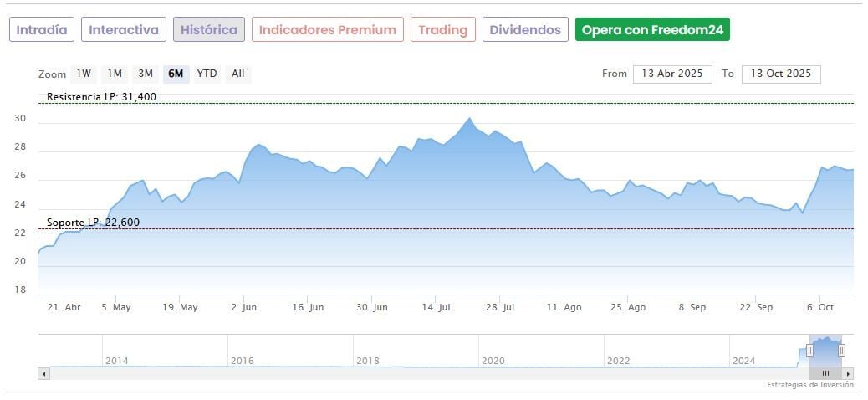Viewport: 868px width, 400px height.
Task: Switch zoom to YTD
Action: pyautogui.click(x=207, y=74)
